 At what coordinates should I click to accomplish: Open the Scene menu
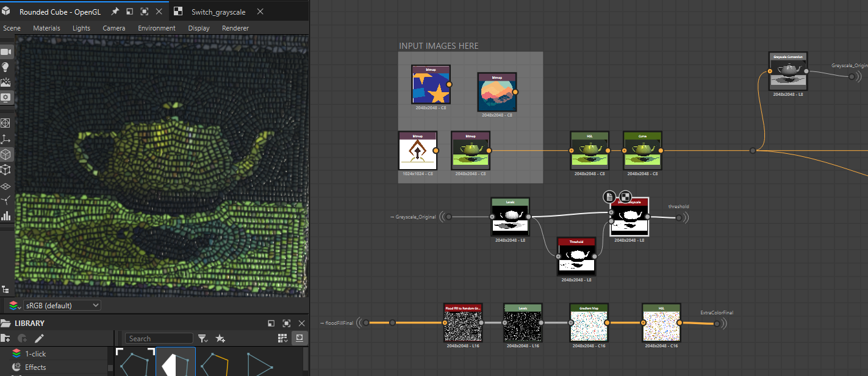12,28
